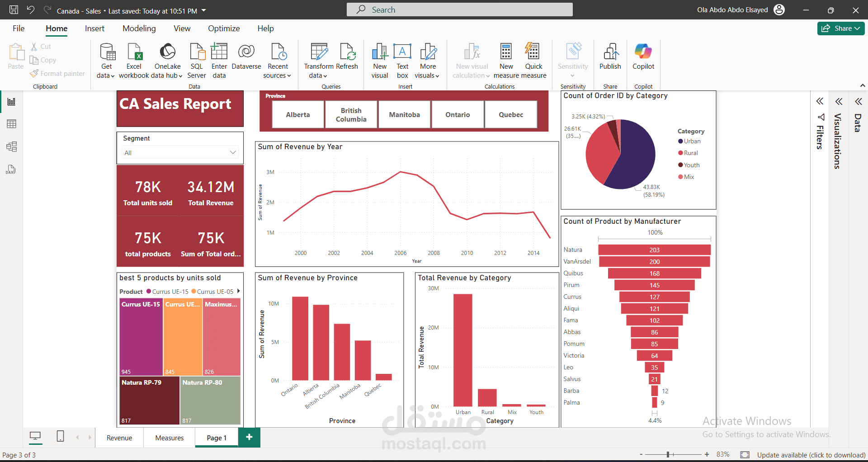
Task: Expand the Share button menu
Action: [x=857, y=28]
